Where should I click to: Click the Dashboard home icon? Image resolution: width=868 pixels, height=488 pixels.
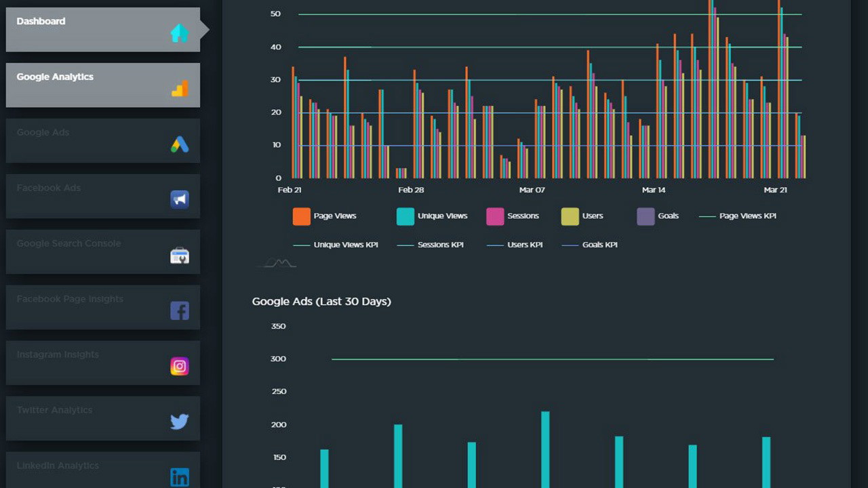(180, 33)
